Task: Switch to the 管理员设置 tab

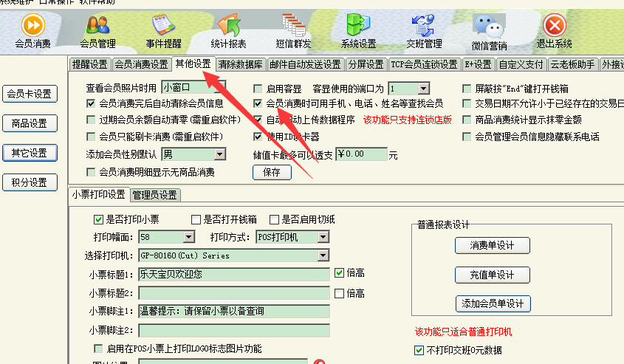Action: tap(154, 195)
